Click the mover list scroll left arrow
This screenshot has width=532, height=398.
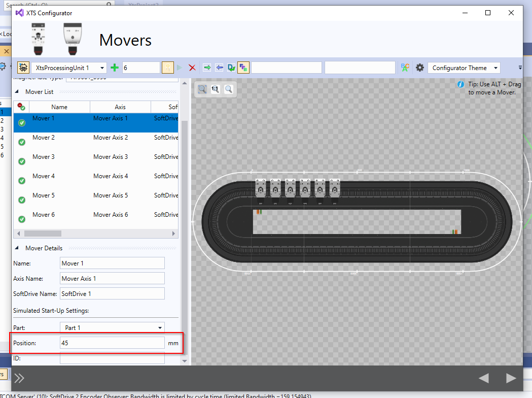point(18,234)
